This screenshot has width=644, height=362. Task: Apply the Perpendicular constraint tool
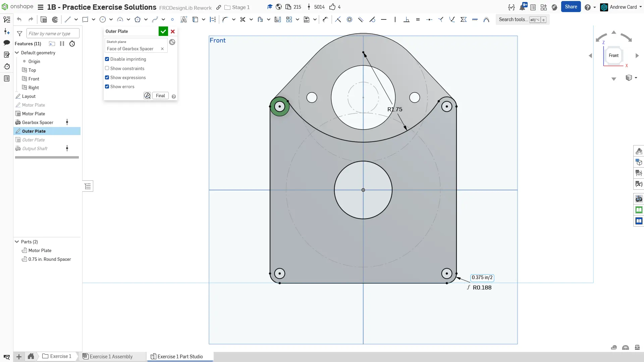406,19
